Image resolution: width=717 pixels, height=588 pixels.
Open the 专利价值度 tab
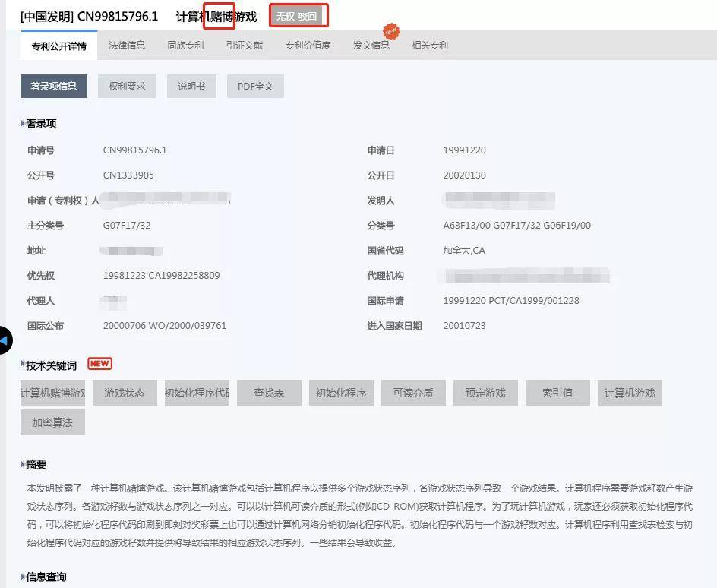[308, 46]
